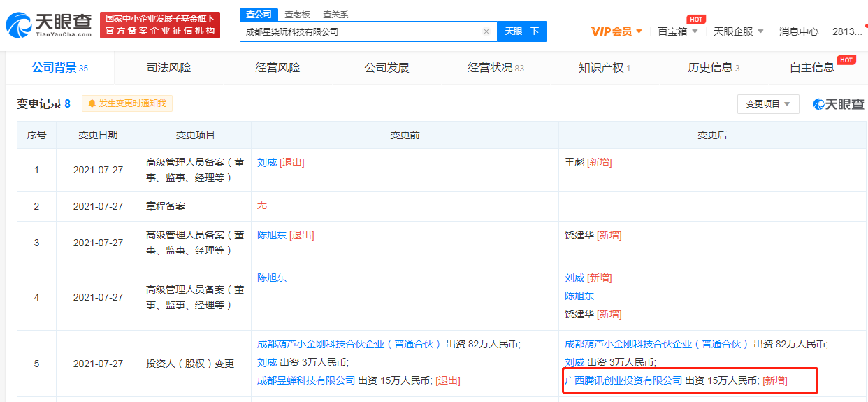This screenshot has width=868, height=402.
Task: Click the 变更记录 8 heading
Action: (x=43, y=103)
